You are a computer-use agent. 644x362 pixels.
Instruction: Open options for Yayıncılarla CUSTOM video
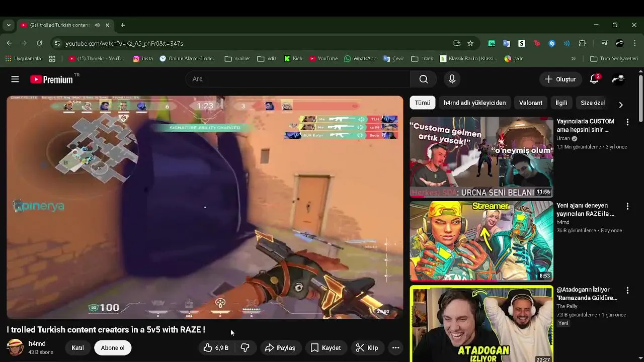pyautogui.click(x=627, y=122)
